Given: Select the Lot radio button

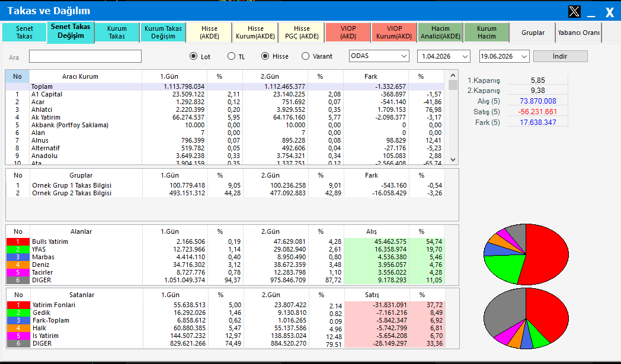Looking at the screenshot, I should [x=193, y=56].
